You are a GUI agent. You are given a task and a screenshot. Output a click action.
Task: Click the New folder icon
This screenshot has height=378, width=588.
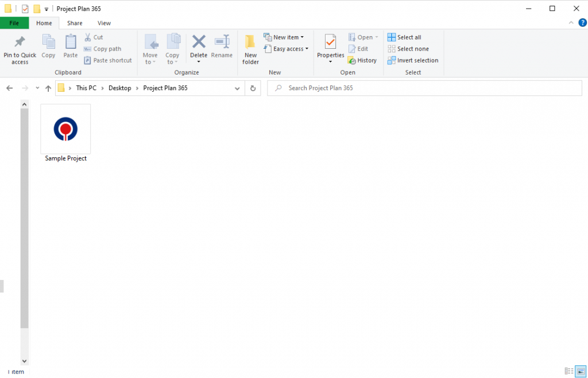point(250,42)
